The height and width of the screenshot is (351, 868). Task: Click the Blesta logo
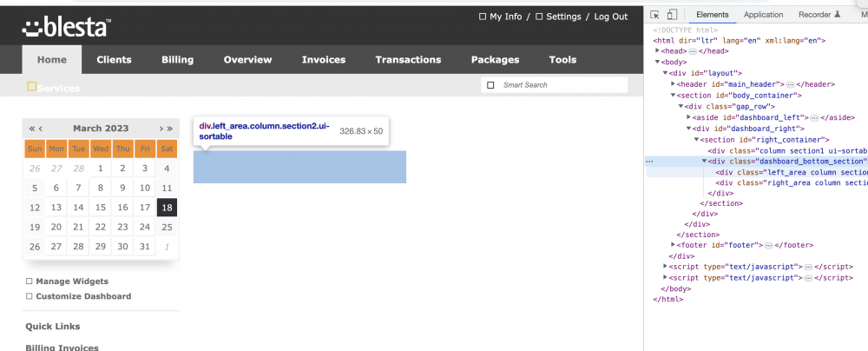pos(67,27)
